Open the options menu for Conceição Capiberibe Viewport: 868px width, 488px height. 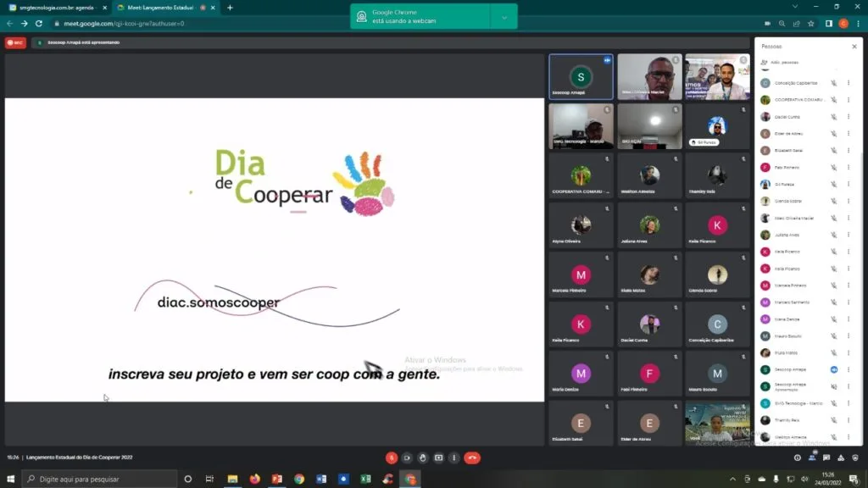click(849, 83)
